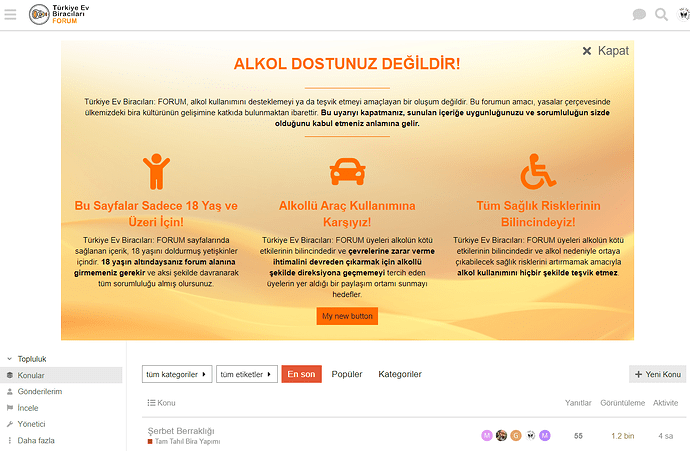The image size is (690, 451).
Task: Click the person icon above 18 Yaş heading
Action: coord(156,172)
